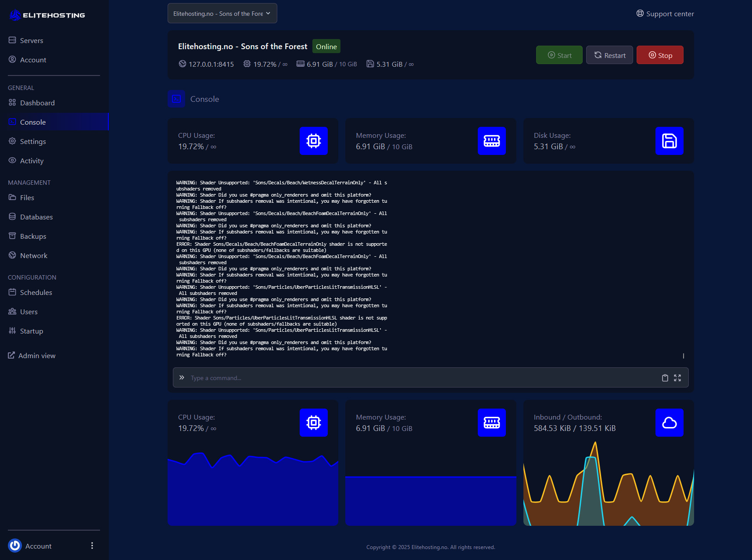This screenshot has height=560, width=752.
Task: Open the Dashboard sidebar item
Action: pos(37,103)
